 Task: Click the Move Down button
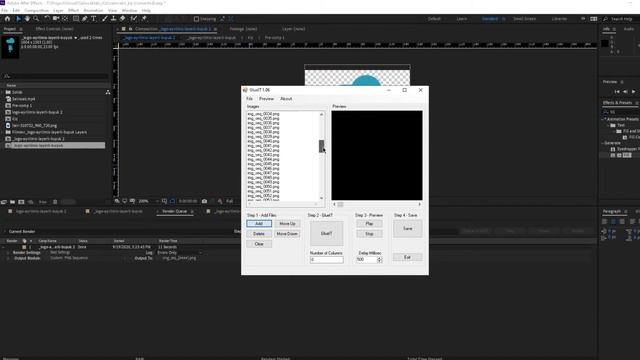tap(287, 234)
